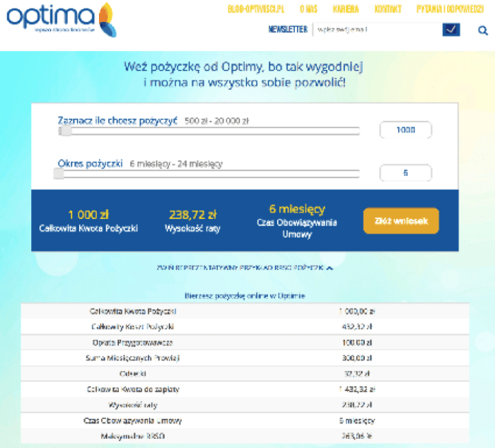
Task: Select the Suma Miesięcznych Prowizji row label
Action: (133, 358)
